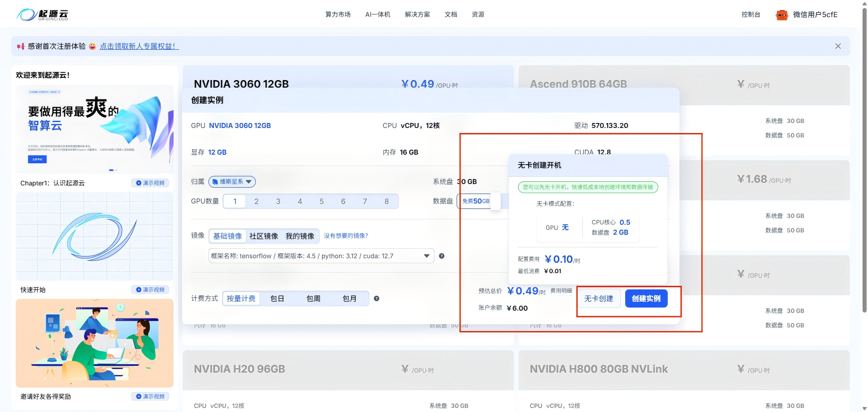Click the 创建实例 button
This screenshot has width=868, height=412.
[x=646, y=298]
